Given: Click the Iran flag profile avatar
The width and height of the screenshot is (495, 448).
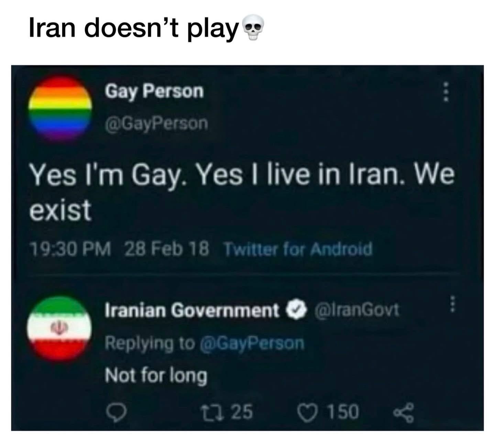Looking at the screenshot, I should [x=59, y=328].
